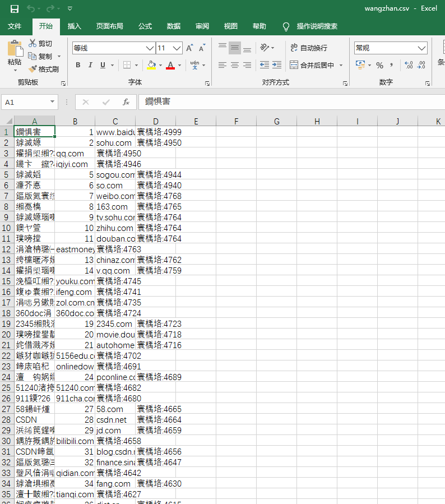The height and width of the screenshot is (504, 445).
Task: Expand underline style options arrow
Action: pos(112,65)
